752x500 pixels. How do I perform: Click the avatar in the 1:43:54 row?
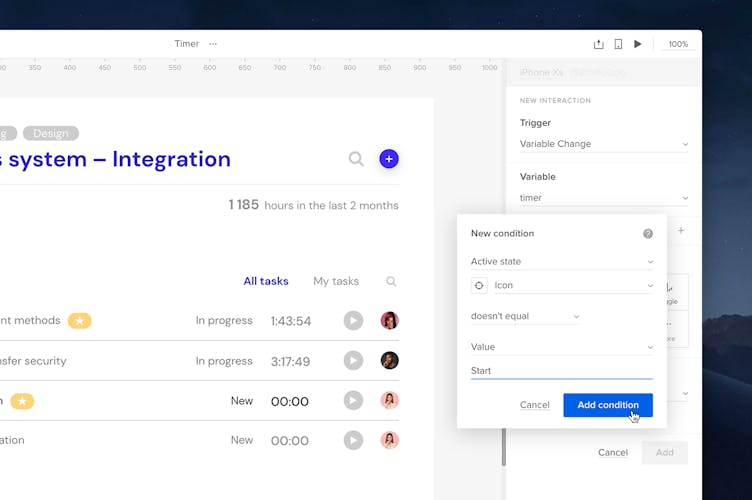click(389, 320)
